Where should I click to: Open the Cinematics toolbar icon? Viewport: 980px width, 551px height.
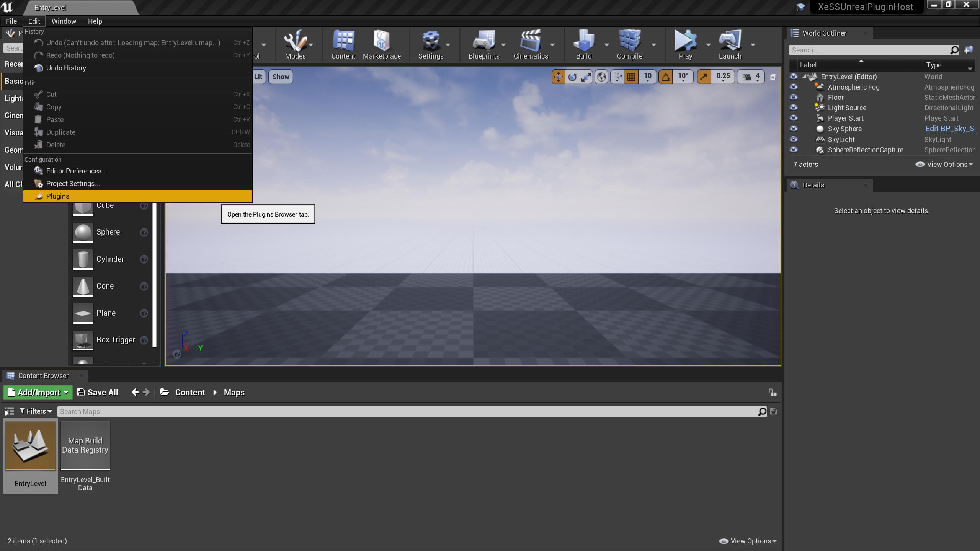[x=531, y=45]
